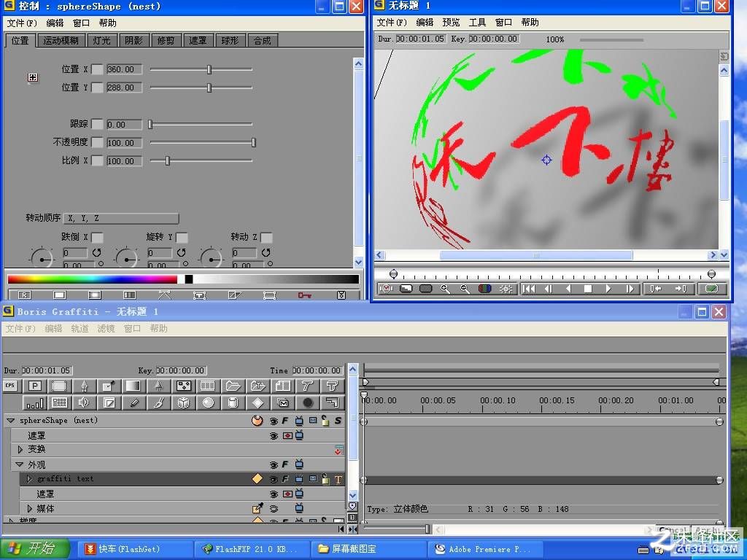Open the 转动顺序 X, Y, Z dropdown

pyautogui.click(x=122, y=218)
